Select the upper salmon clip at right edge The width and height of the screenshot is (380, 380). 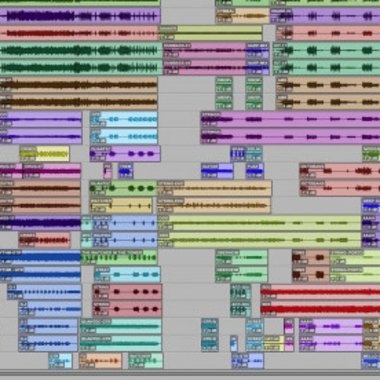tap(340, 171)
